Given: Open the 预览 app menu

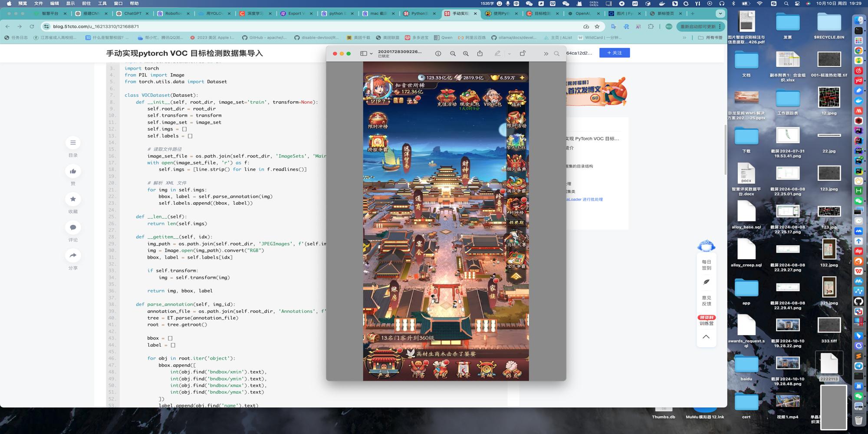Looking at the screenshot, I should (23, 3).
